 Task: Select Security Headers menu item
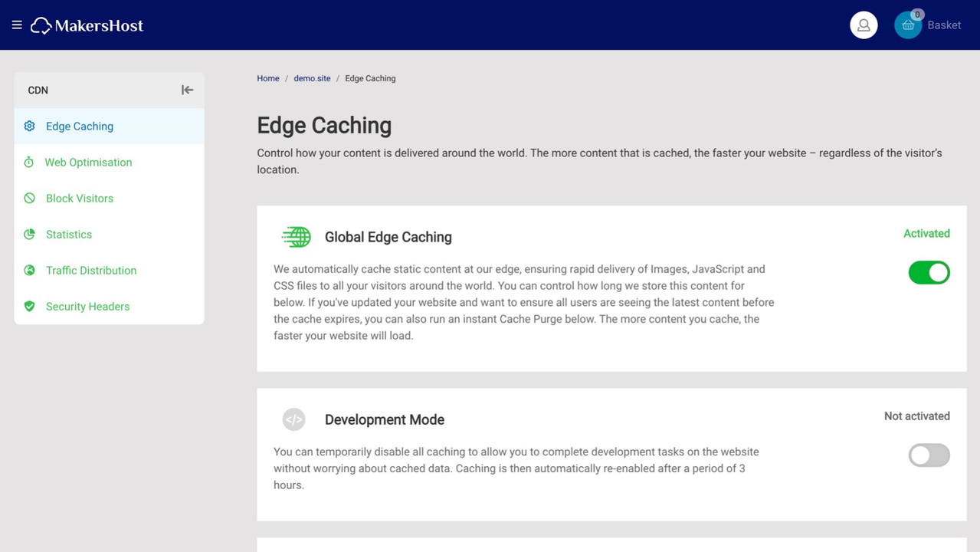87,307
